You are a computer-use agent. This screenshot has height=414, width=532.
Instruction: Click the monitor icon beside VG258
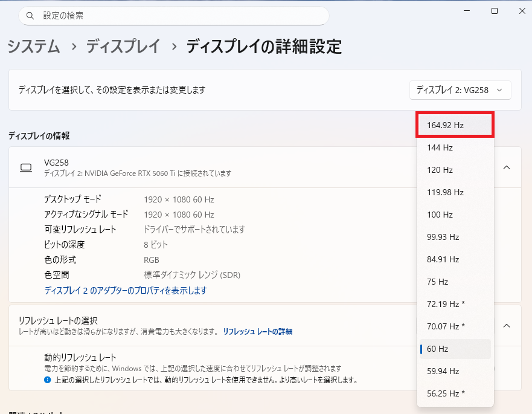(26, 167)
